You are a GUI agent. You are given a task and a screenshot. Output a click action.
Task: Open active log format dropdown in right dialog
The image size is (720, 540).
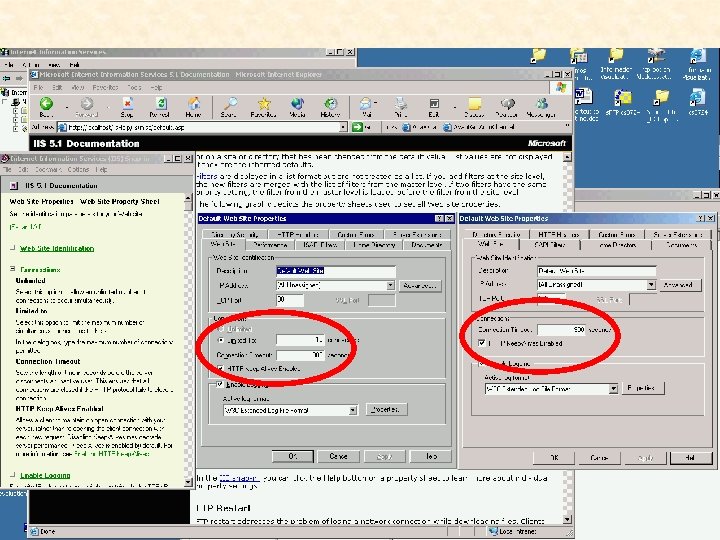pyautogui.click(x=613, y=389)
